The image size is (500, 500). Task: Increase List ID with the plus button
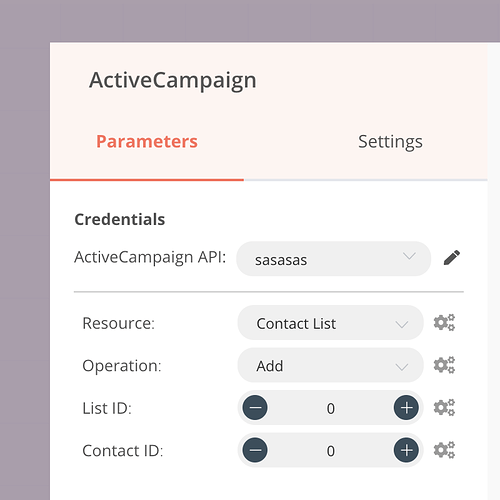pos(406,408)
